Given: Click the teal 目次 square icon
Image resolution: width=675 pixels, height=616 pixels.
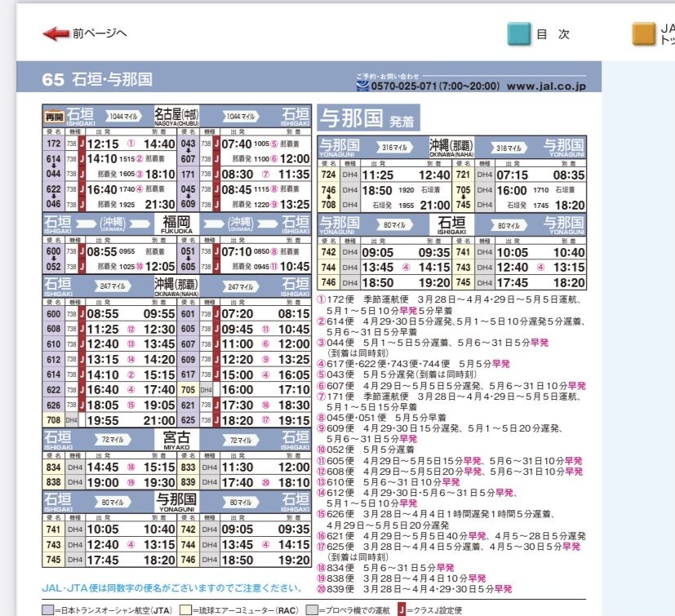Looking at the screenshot, I should click(x=519, y=33).
